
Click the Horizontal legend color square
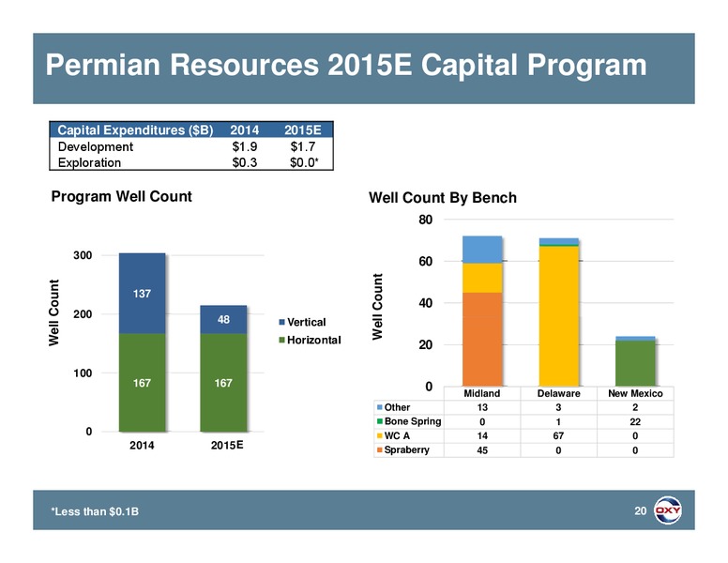pyautogui.click(x=281, y=340)
